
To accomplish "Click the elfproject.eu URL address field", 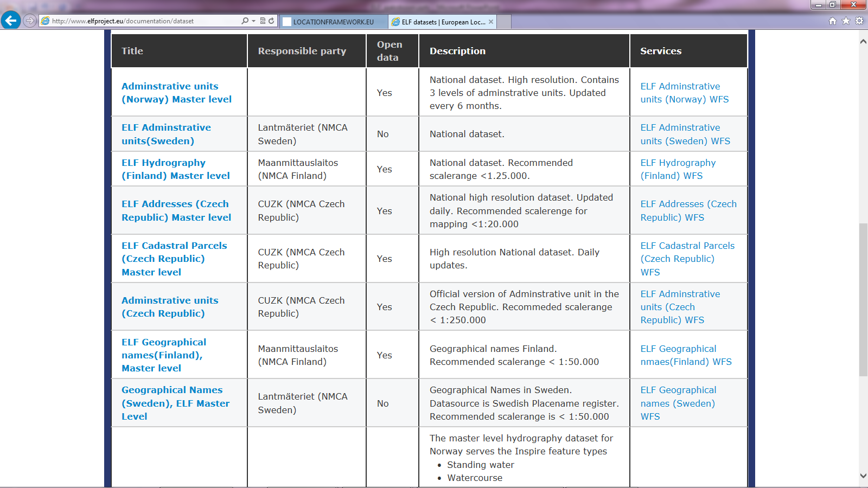I will (144, 21).
